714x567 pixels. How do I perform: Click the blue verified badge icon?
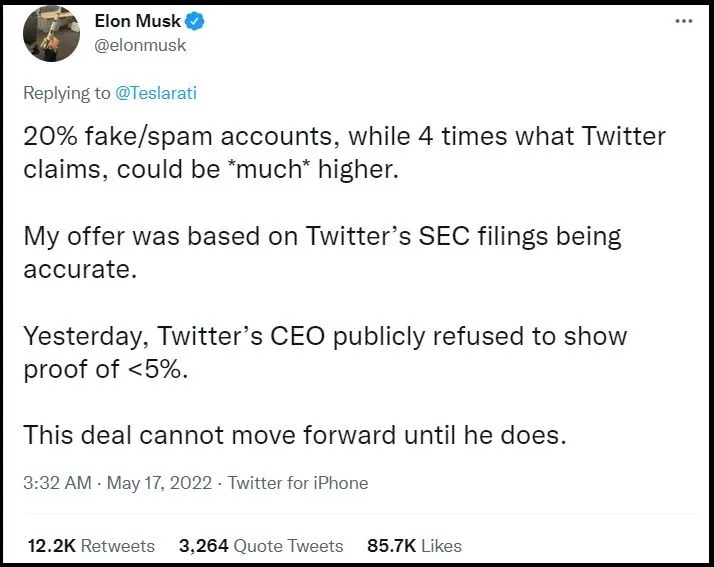pos(198,22)
